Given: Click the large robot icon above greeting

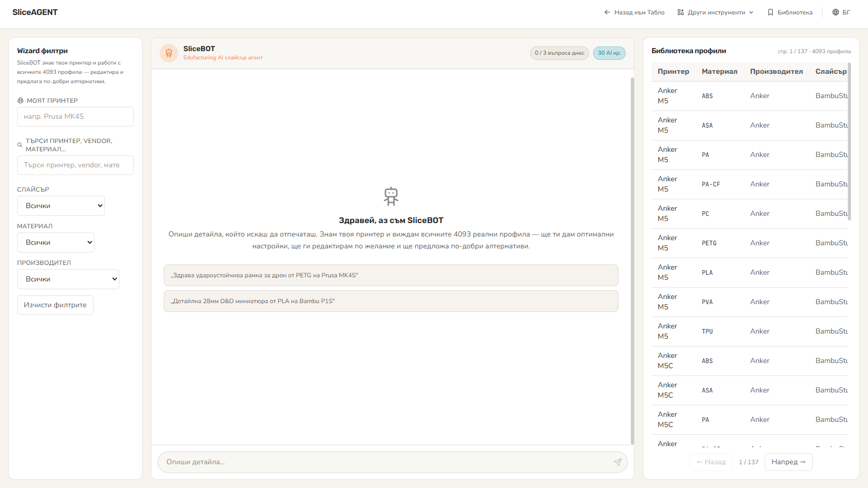Looking at the screenshot, I should pos(391,196).
